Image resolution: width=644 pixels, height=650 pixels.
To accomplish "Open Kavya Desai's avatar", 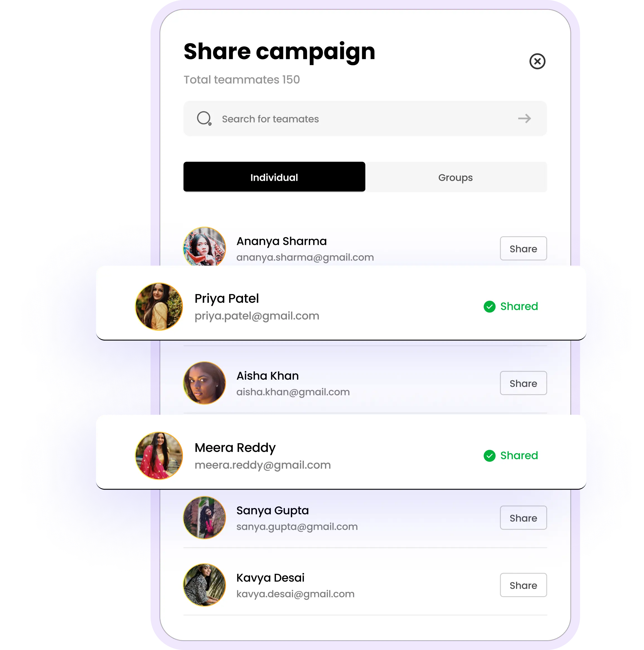I will tap(204, 585).
